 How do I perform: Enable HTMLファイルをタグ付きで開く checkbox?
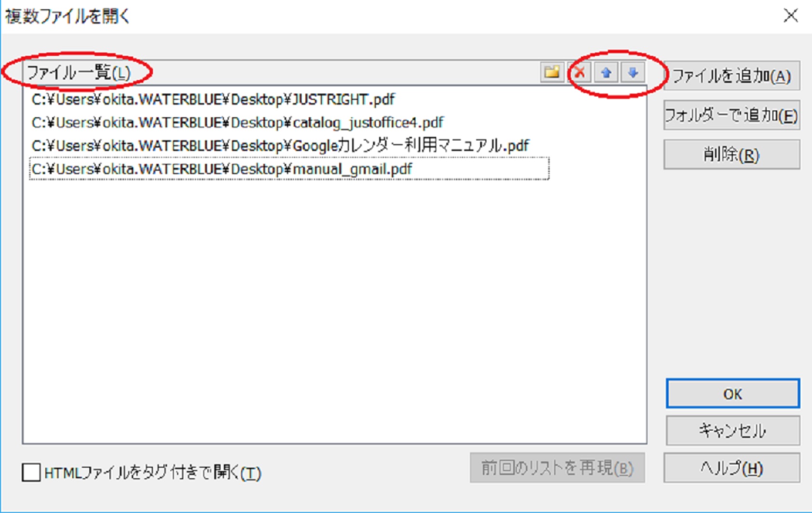(x=31, y=472)
